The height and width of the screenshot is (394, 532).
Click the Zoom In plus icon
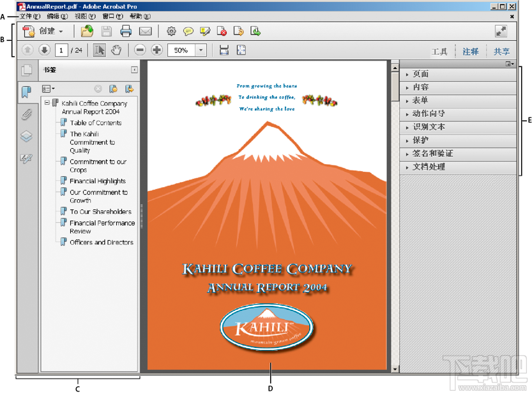pos(156,50)
